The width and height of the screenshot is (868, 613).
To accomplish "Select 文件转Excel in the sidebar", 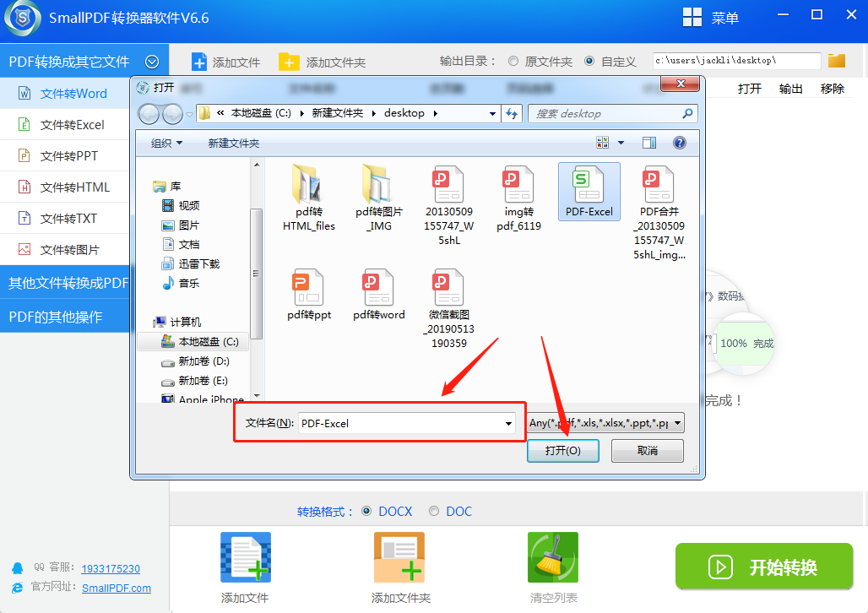I will pyautogui.click(x=72, y=124).
